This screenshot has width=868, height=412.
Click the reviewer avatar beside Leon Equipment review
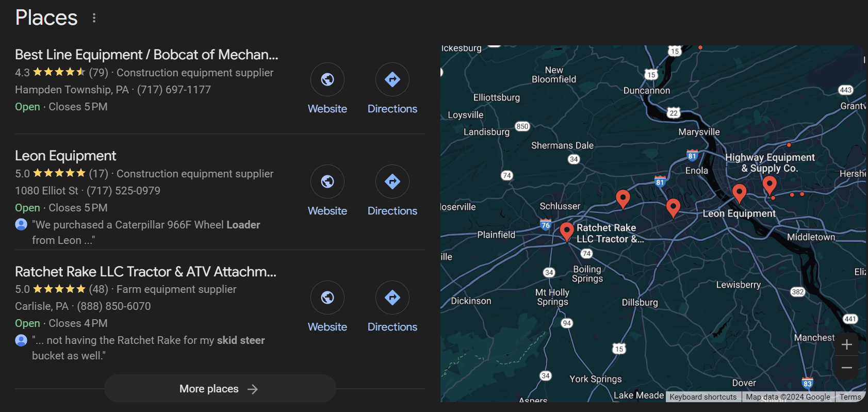(x=21, y=224)
